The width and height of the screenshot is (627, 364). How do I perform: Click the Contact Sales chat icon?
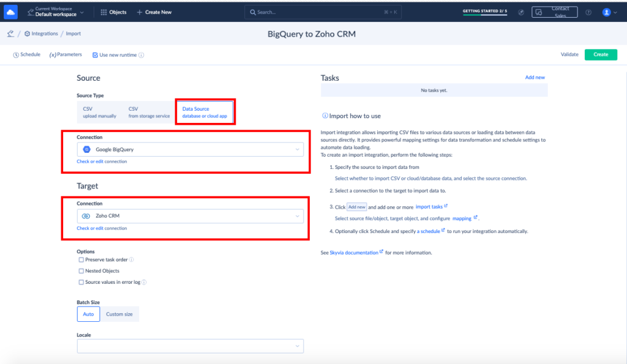(x=539, y=12)
